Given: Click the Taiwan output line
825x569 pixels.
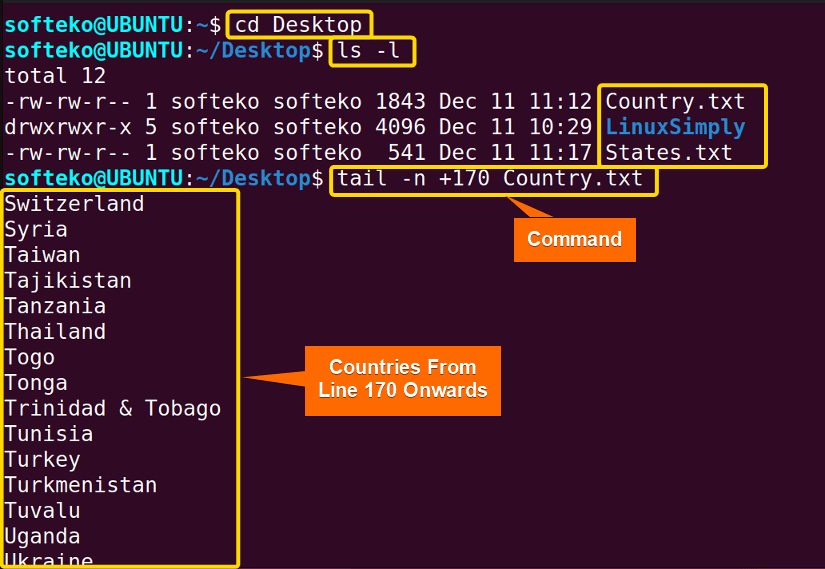Looking at the screenshot, I should pyautogui.click(x=42, y=255).
